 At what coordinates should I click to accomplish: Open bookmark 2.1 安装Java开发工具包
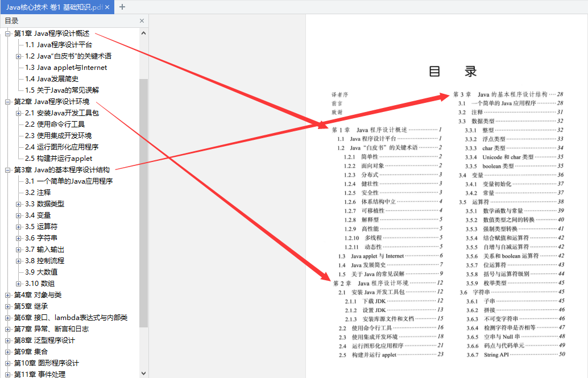pos(62,113)
